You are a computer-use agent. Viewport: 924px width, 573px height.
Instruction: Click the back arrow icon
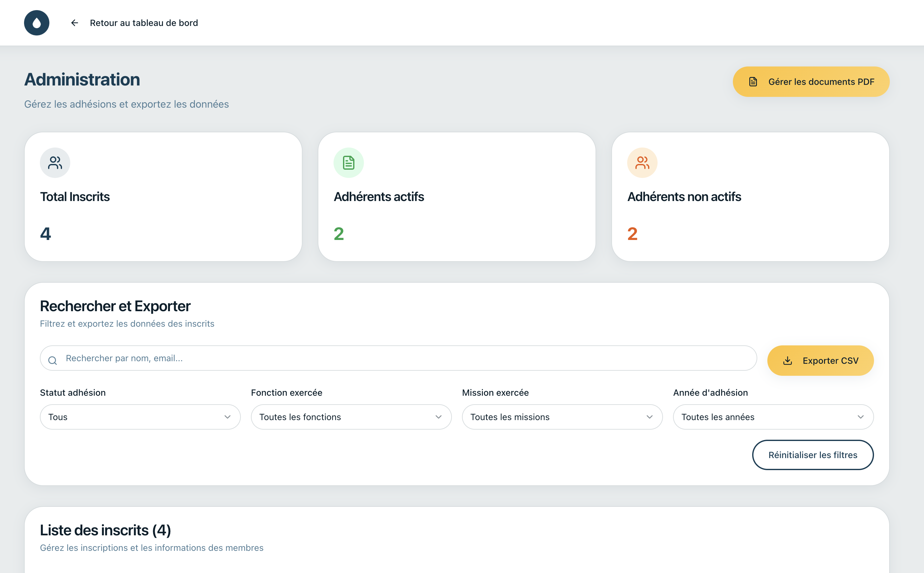point(75,23)
